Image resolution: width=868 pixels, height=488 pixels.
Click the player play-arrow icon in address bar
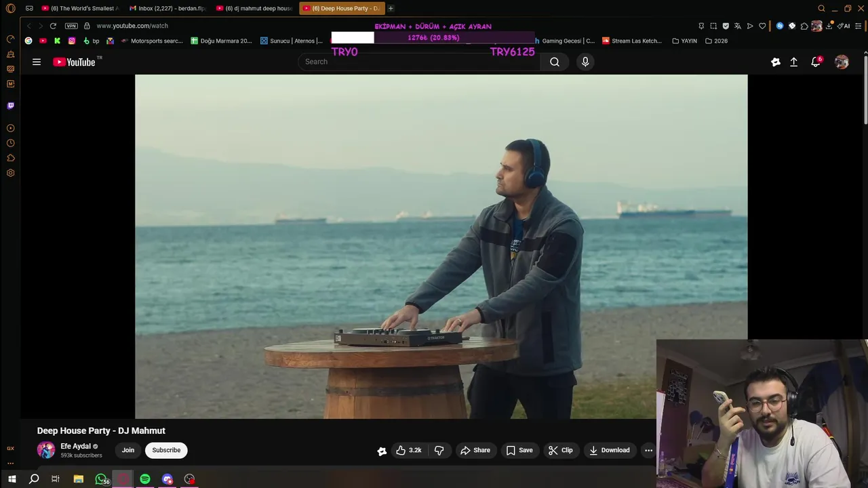pyautogui.click(x=750, y=26)
